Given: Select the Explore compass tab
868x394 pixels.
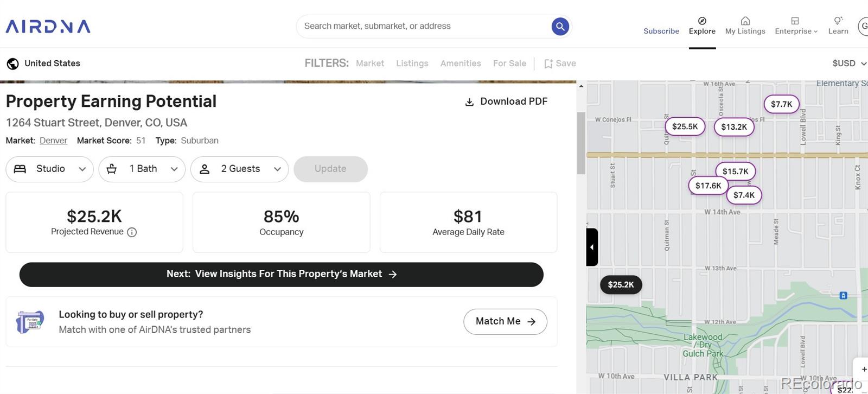Looking at the screenshot, I should coord(702,26).
